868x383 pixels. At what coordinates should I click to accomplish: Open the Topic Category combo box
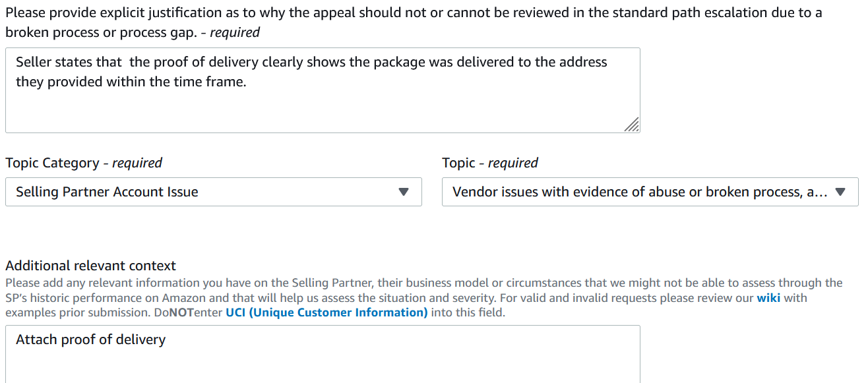click(x=214, y=192)
